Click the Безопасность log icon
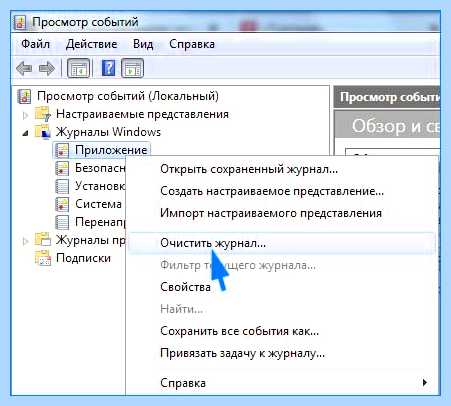 point(62,168)
